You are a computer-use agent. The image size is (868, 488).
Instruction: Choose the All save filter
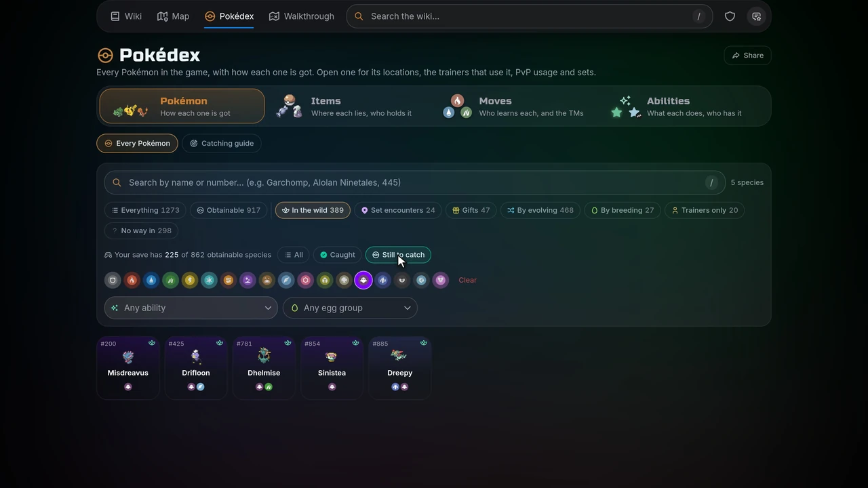click(x=294, y=255)
